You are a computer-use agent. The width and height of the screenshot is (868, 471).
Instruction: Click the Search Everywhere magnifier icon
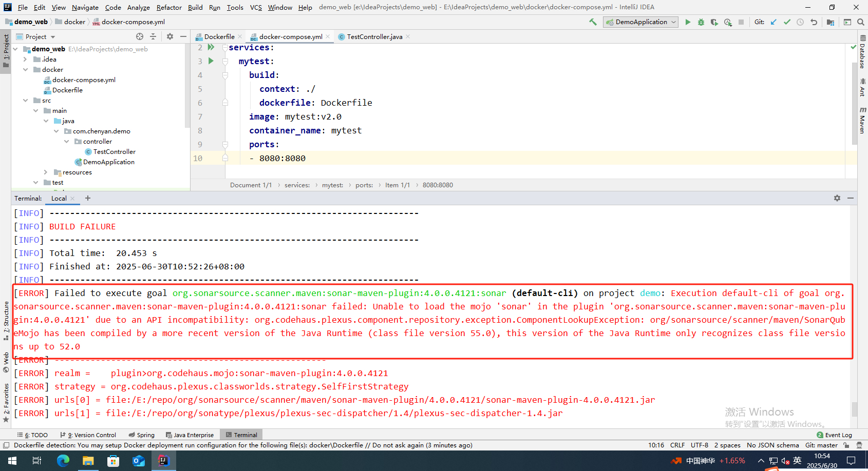click(861, 22)
